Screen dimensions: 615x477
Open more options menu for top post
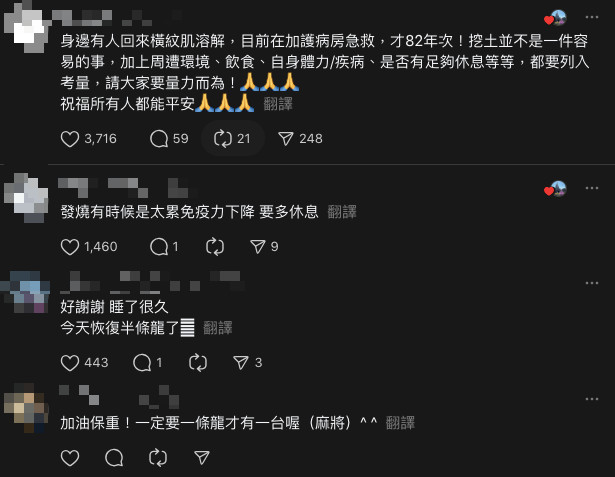(x=592, y=17)
